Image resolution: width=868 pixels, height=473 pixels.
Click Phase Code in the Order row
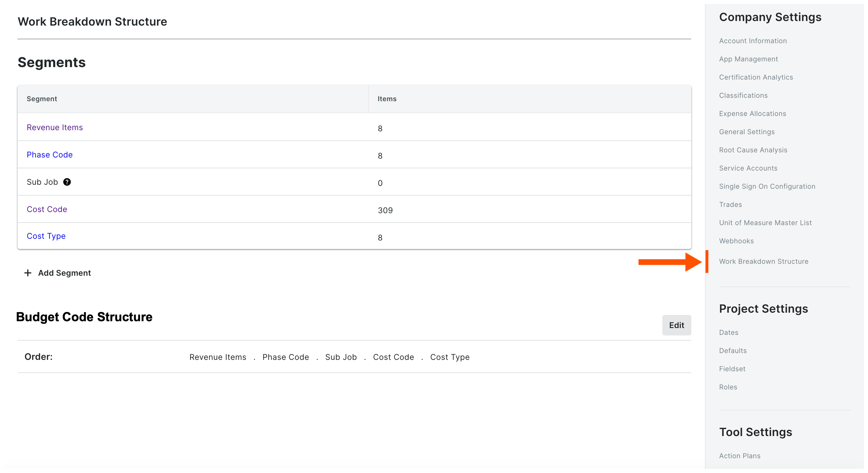point(286,357)
